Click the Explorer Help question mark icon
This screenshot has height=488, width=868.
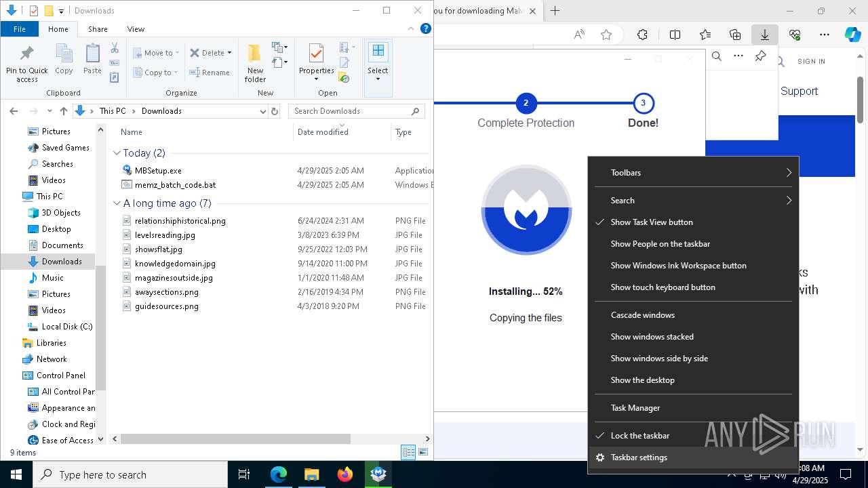click(x=426, y=29)
